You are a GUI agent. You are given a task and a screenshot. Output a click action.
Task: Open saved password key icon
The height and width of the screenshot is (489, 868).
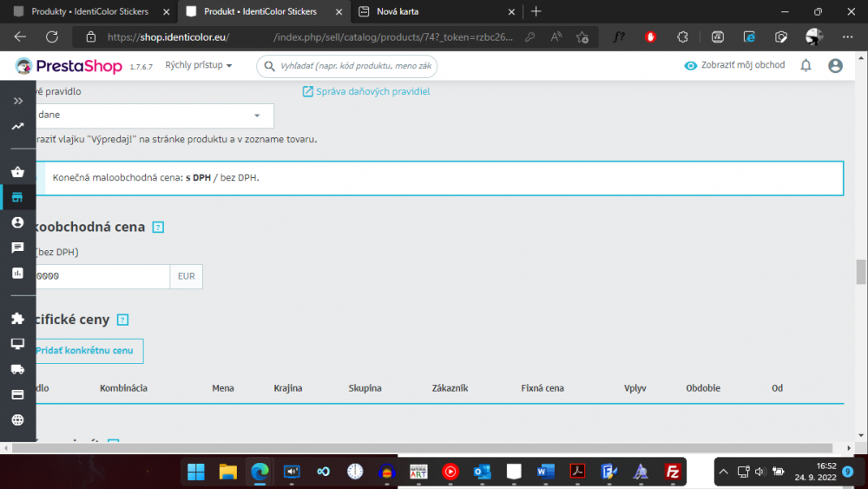[529, 37]
